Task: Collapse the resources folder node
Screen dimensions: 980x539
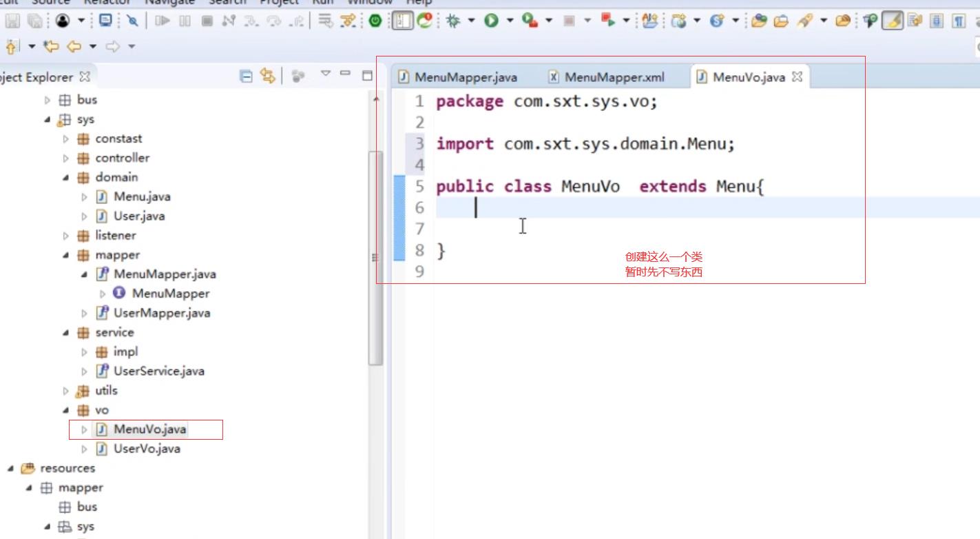Action: tap(10, 468)
